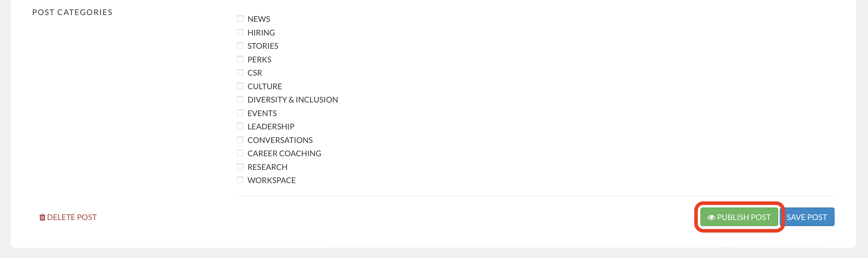Check the DIVERSITY & INCLUSION category
The width and height of the screenshot is (868, 258).
pyautogui.click(x=240, y=99)
